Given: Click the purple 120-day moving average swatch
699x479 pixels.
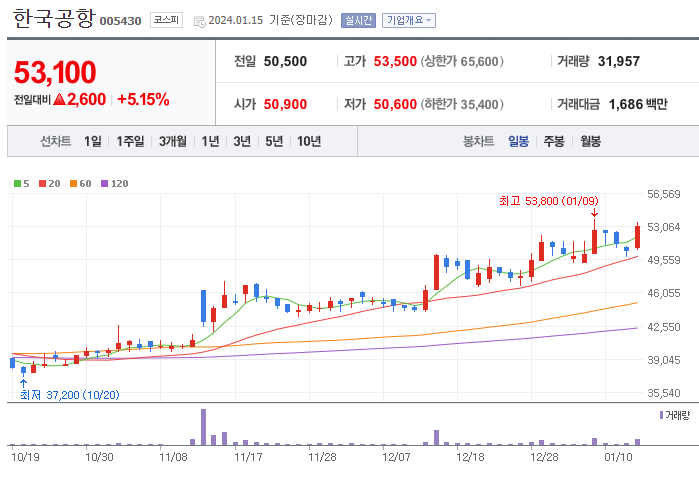Looking at the screenshot, I should 105,184.
